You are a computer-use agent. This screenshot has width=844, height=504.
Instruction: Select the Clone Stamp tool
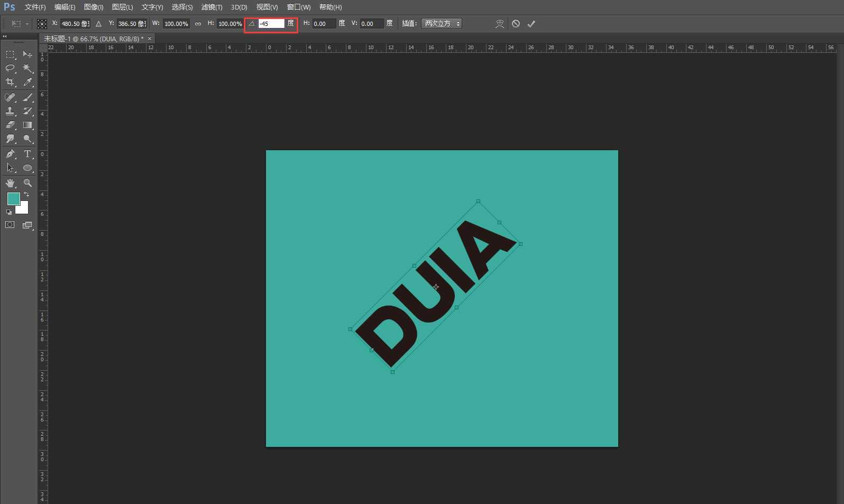(x=10, y=111)
